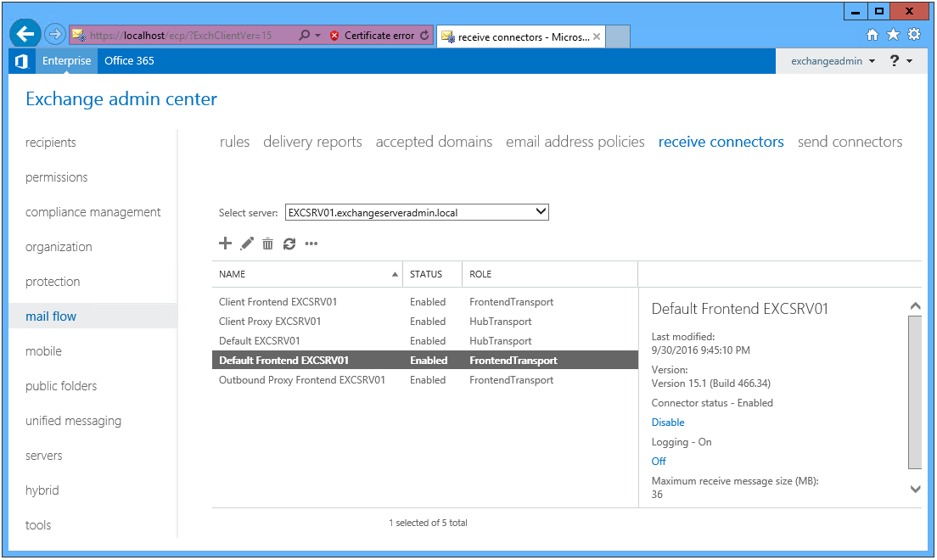The image size is (937, 560).
Task: Open browser tools gear icon
Action: click(914, 35)
